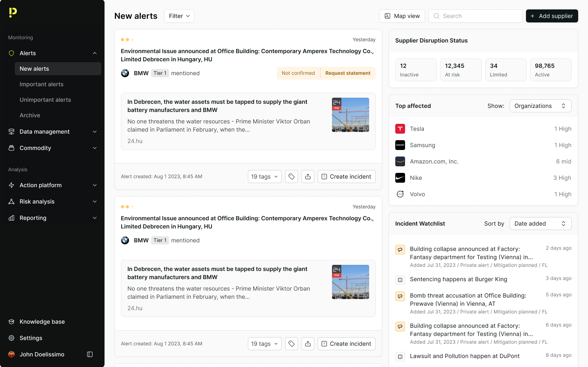
Task: Click the BMW logo in first alert
Action: point(125,73)
